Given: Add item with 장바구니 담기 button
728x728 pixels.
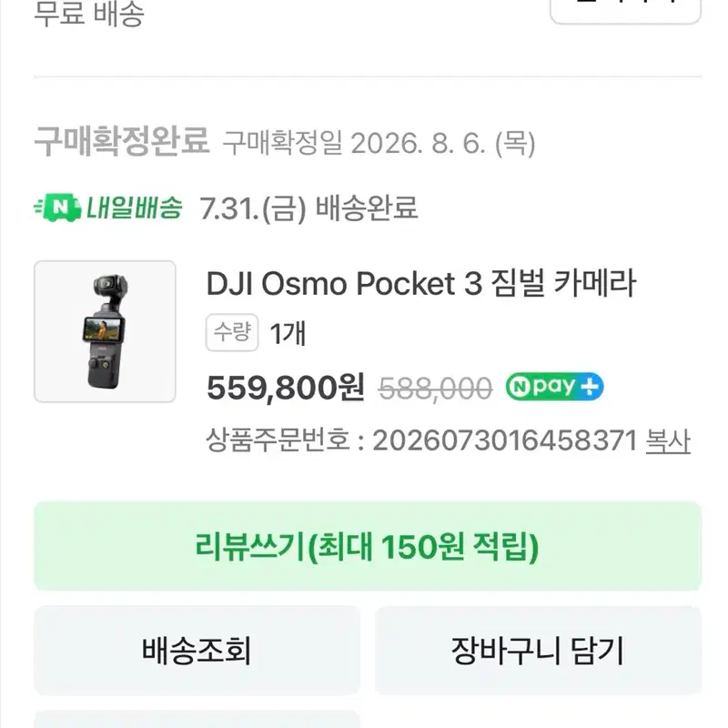Looking at the screenshot, I should (x=538, y=651).
